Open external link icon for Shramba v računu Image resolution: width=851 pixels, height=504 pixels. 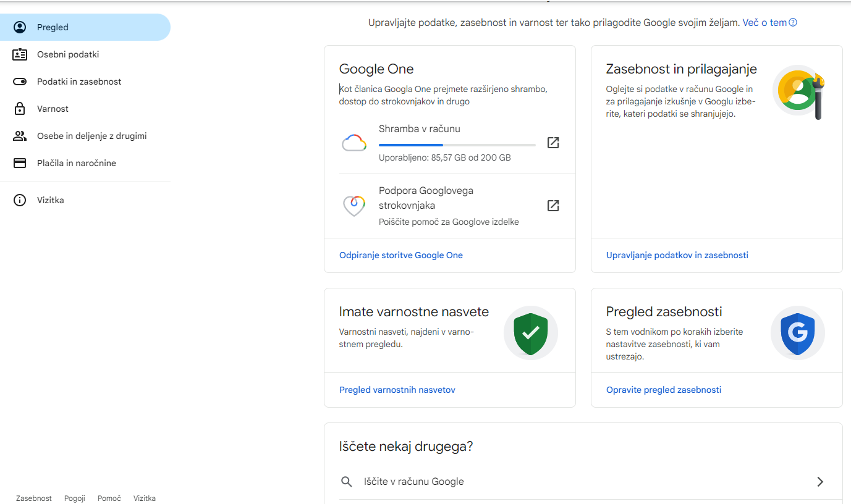click(x=553, y=143)
